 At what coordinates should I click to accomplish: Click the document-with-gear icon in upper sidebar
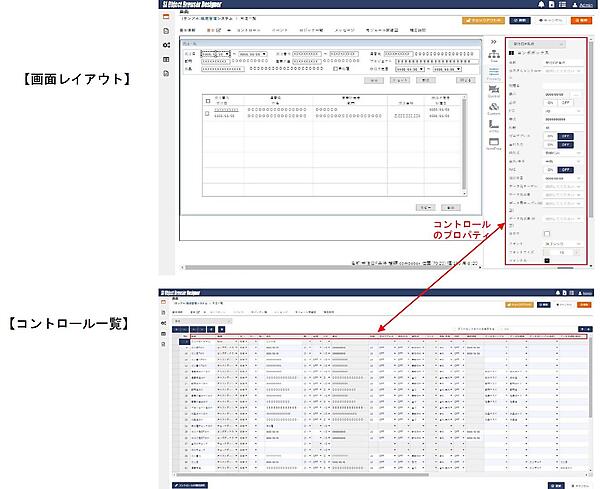click(x=166, y=73)
